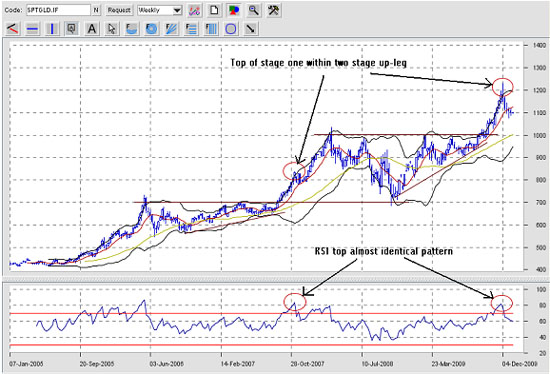Image resolution: width=550 pixels, height=374 pixels.
Task: Select the magnifying glass zoom tool
Action: coord(253,11)
